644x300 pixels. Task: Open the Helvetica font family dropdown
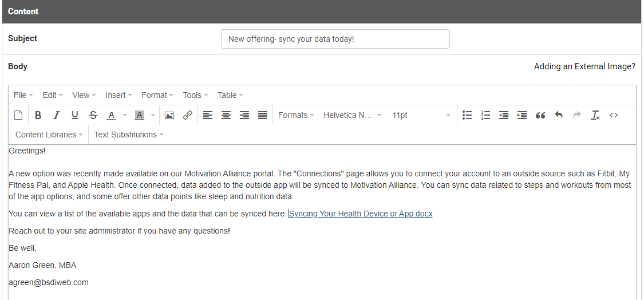pyautogui.click(x=352, y=115)
